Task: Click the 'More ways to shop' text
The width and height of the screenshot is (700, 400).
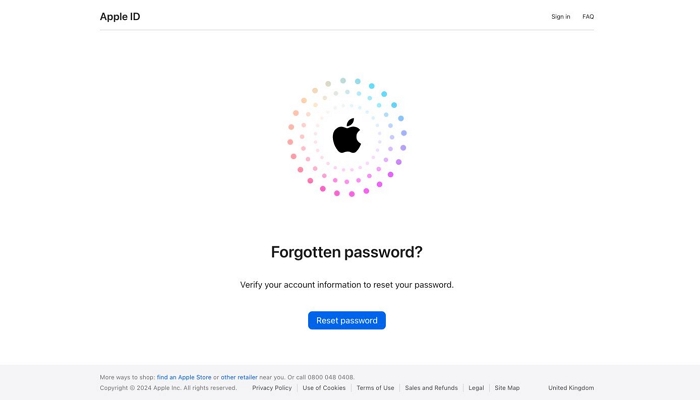Action: (x=127, y=377)
